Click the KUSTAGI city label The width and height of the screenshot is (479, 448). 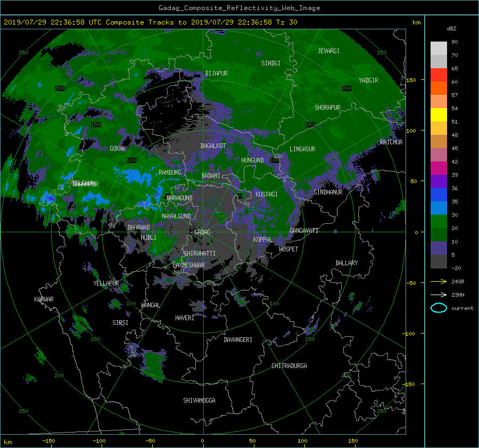[267, 194]
